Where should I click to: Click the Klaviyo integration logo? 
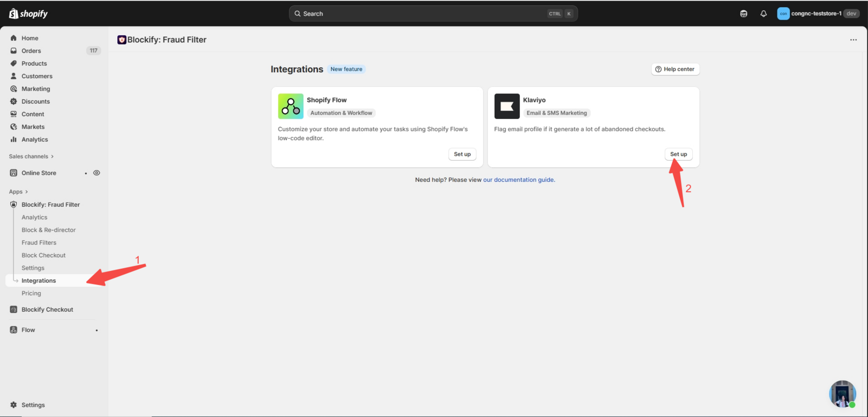pos(507,106)
